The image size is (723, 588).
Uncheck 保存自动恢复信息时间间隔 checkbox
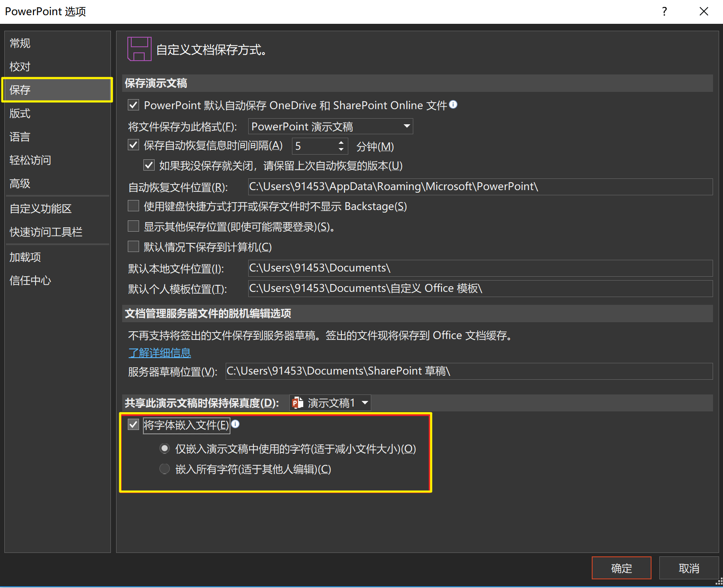133,145
